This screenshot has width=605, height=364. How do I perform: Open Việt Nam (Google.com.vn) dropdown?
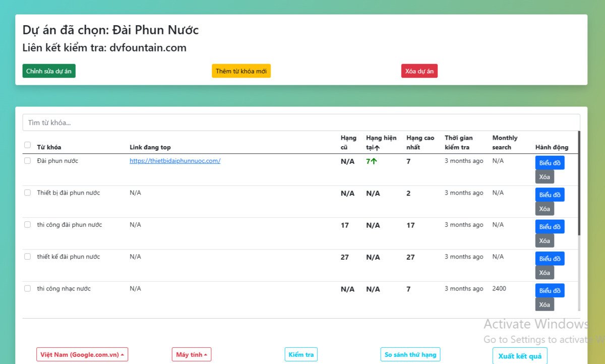pyautogui.click(x=82, y=354)
